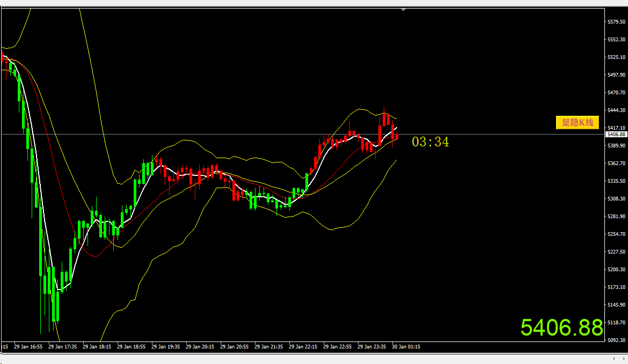Viewport: 628px width, 364px height.
Task: Click the 5254.70 price axis label
Action: 616,234
